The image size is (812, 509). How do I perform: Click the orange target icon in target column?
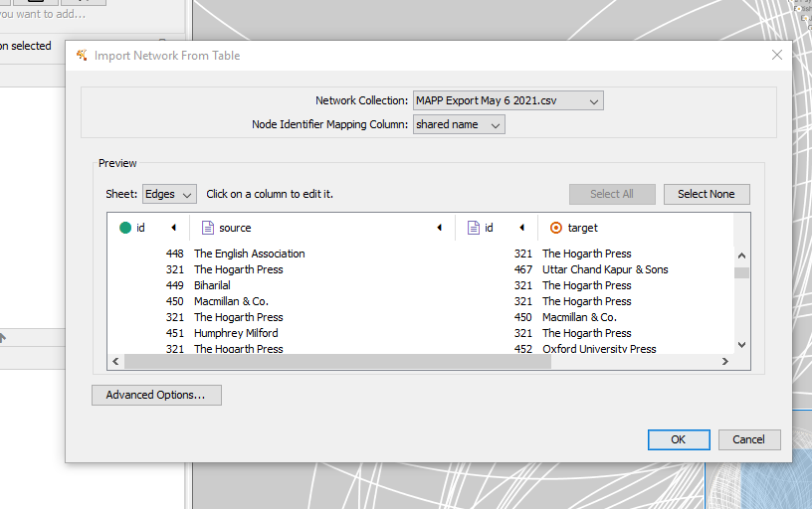555,228
